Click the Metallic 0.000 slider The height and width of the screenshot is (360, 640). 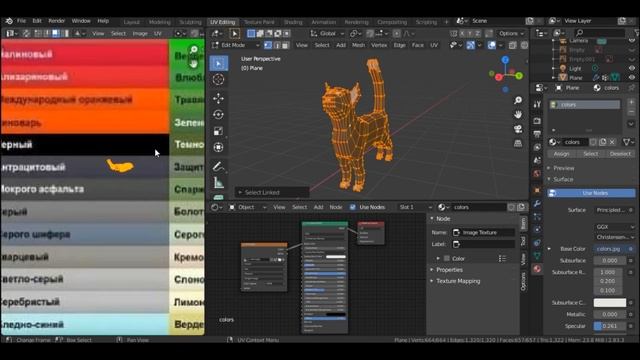pos(610,315)
